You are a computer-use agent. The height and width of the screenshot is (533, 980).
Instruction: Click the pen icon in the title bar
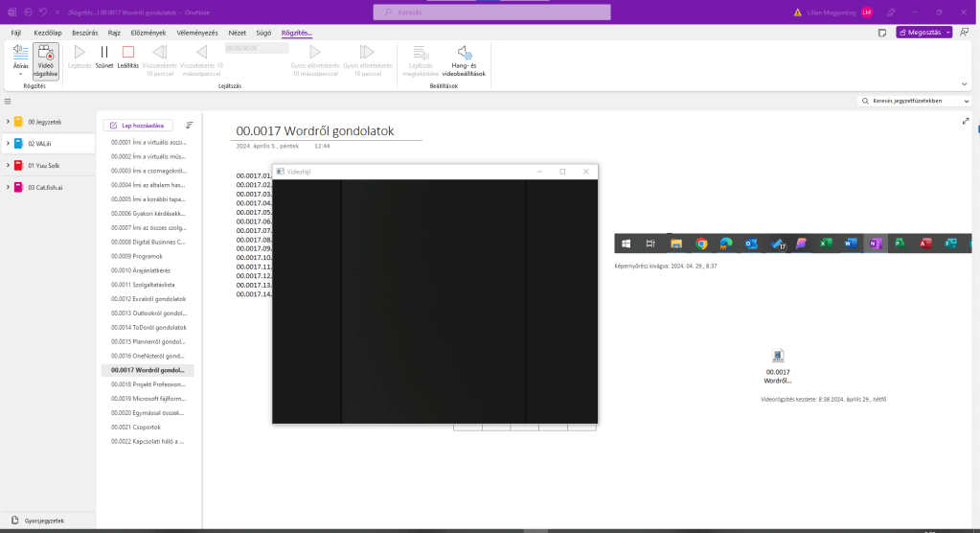(x=892, y=12)
